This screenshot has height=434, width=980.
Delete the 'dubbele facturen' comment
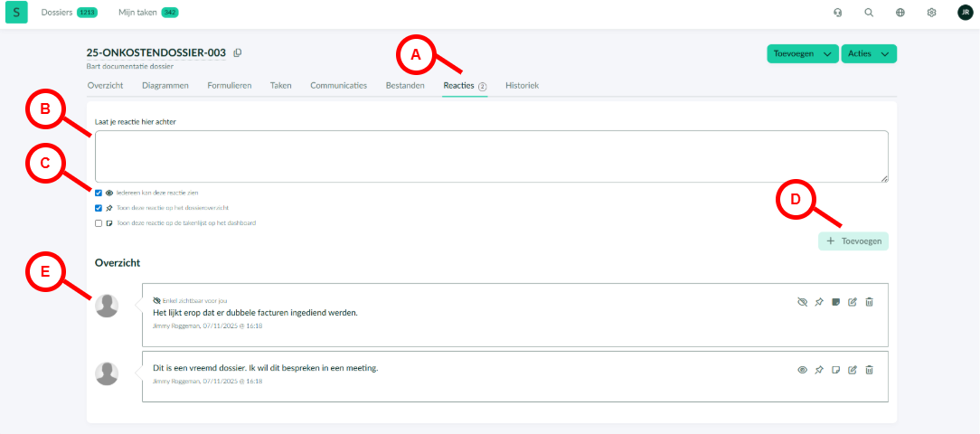(869, 302)
